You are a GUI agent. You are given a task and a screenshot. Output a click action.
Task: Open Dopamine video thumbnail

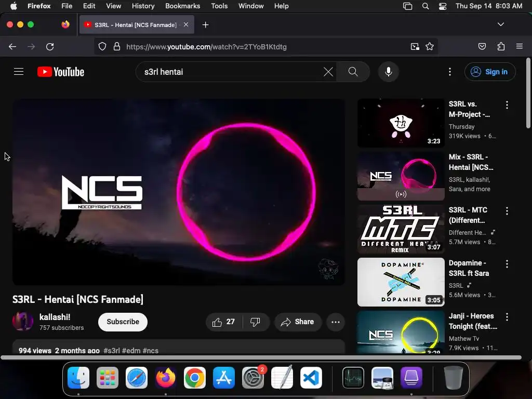click(x=401, y=282)
